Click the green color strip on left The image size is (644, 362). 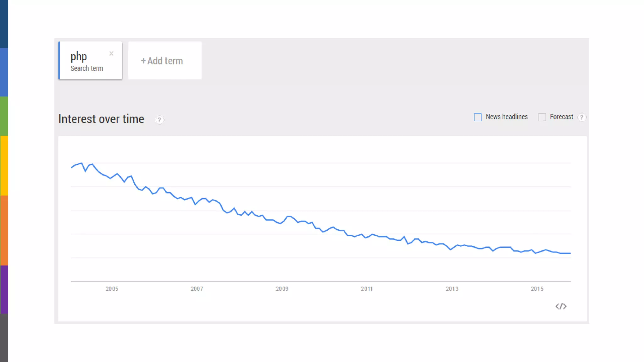(4, 116)
